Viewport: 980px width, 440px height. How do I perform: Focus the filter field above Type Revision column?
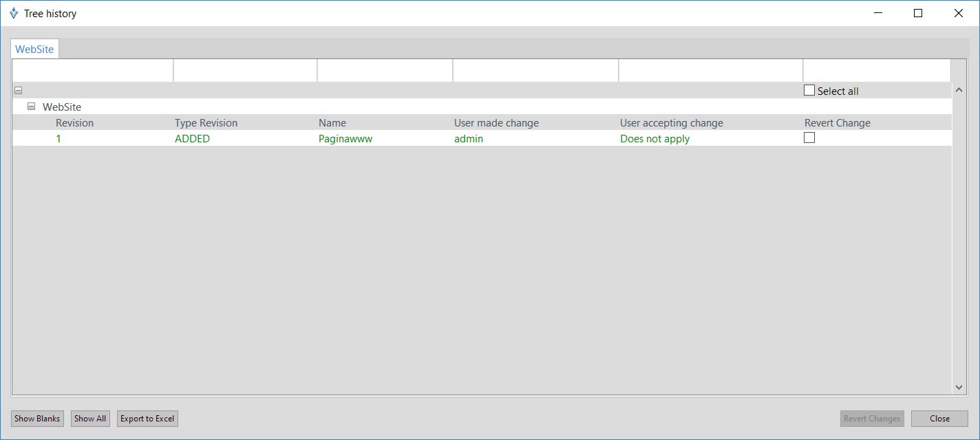(245, 71)
